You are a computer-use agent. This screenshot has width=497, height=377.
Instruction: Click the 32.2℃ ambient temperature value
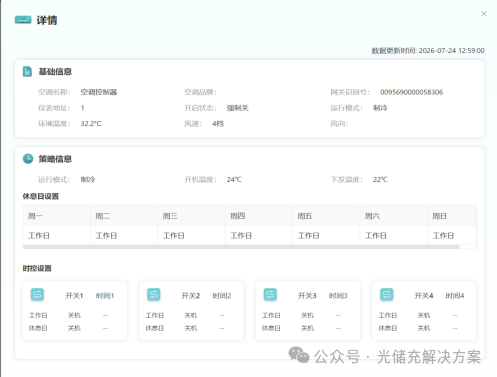(91, 124)
